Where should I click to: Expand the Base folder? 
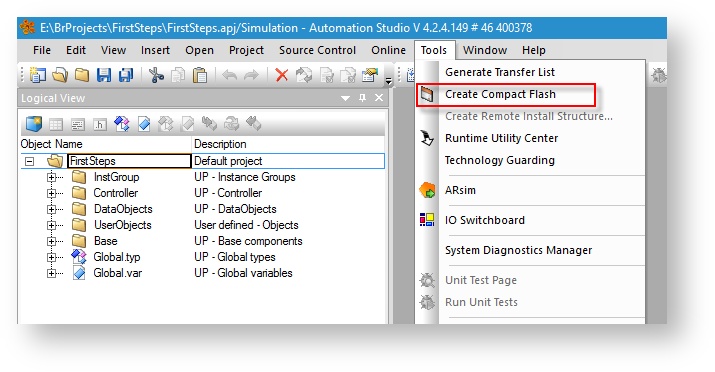click(52, 241)
